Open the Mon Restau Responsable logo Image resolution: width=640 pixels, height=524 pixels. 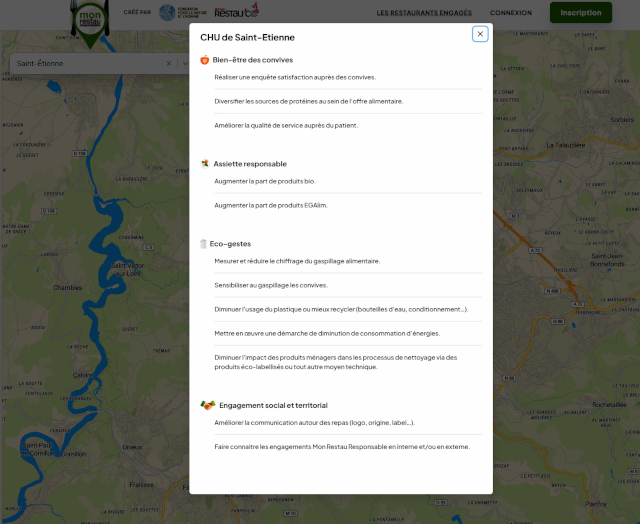point(92,20)
